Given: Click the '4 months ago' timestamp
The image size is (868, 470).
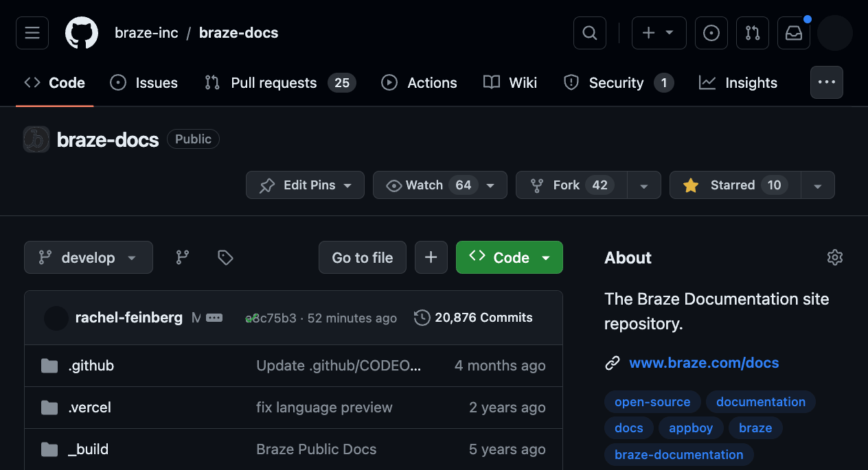Looking at the screenshot, I should pos(500,366).
